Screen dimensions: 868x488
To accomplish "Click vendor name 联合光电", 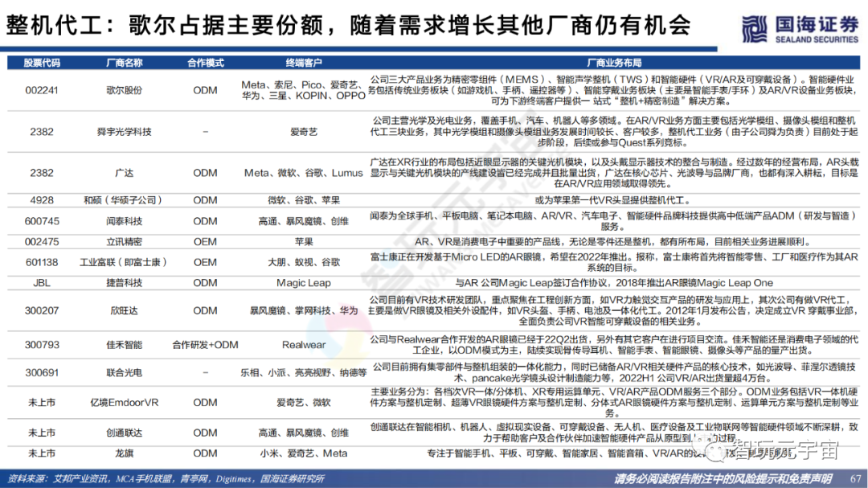I will (124, 373).
